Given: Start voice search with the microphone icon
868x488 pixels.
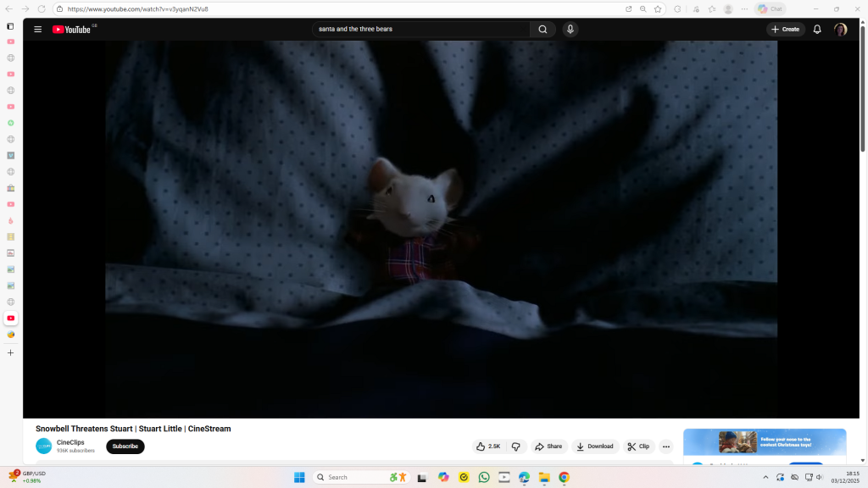Looking at the screenshot, I should coord(570,29).
